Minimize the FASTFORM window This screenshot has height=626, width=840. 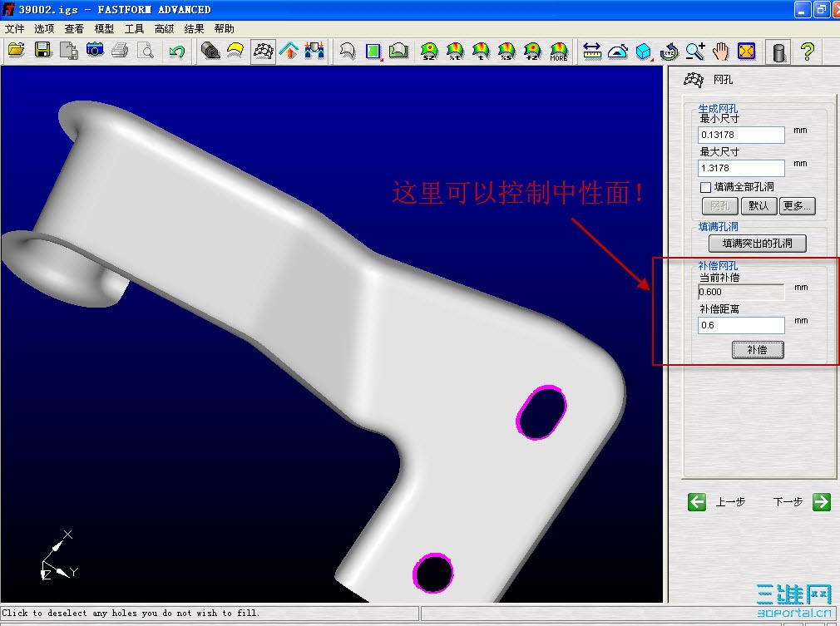pyautogui.click(x=802, y=10)
